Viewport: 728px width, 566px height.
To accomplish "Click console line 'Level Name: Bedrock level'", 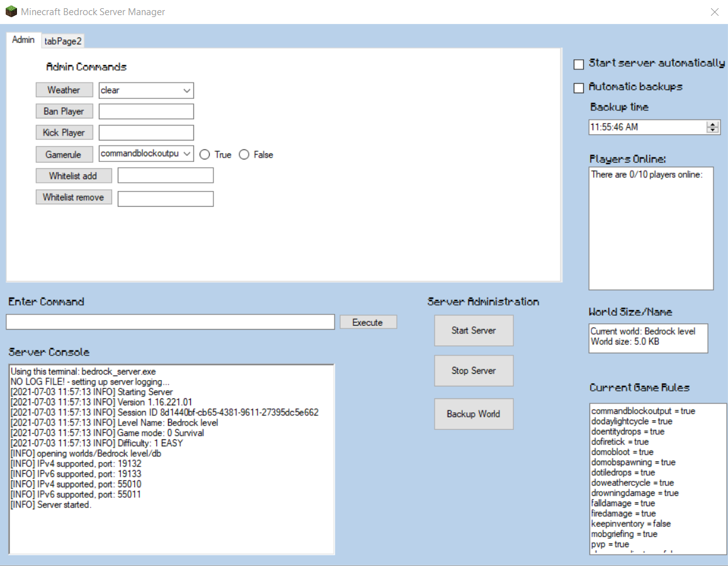I will (114, 422).
